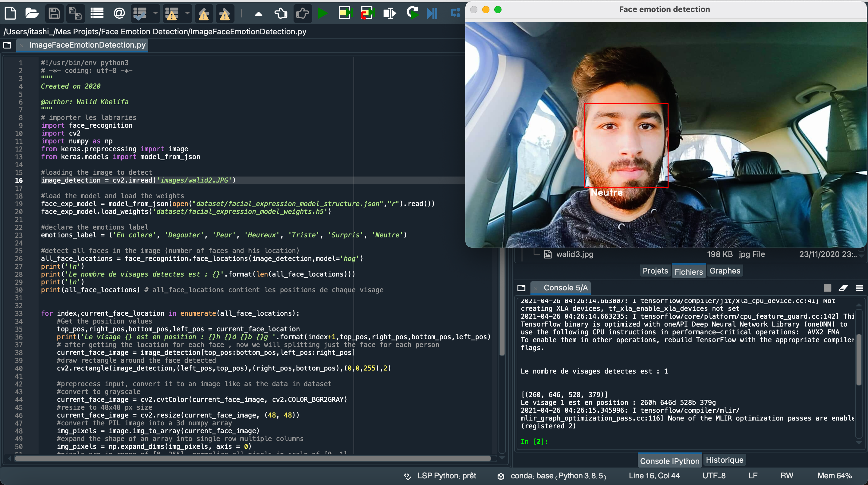Open the console options hamburger menu
This screenshot has height=485, width=868.
(x=859, y=288)
